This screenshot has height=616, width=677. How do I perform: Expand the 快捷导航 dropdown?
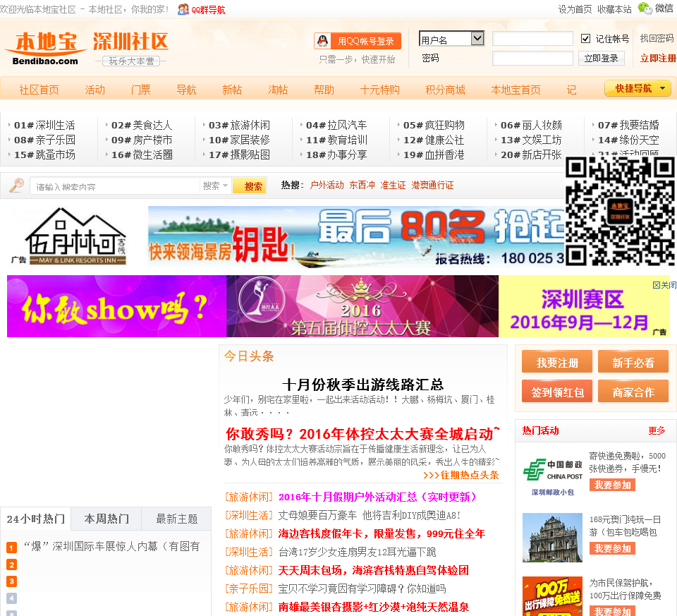(x=638, y=89)
